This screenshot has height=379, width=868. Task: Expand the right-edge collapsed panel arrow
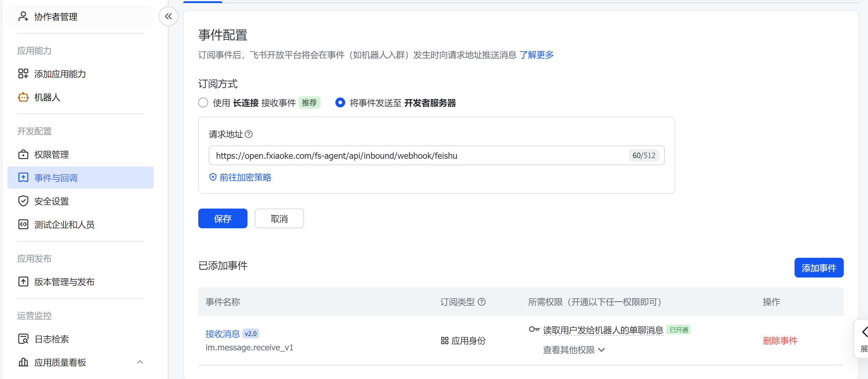(x=865, y=332)
